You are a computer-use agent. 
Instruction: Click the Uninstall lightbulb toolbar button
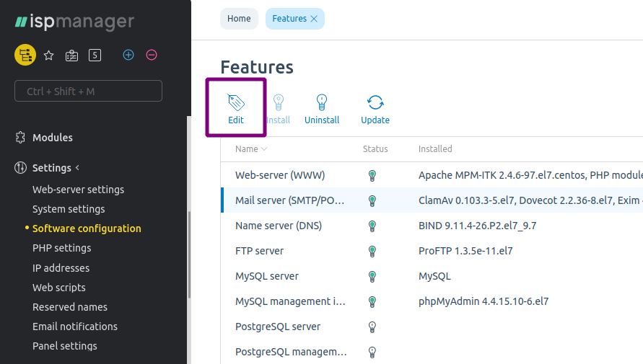click(x=322, y=109)
